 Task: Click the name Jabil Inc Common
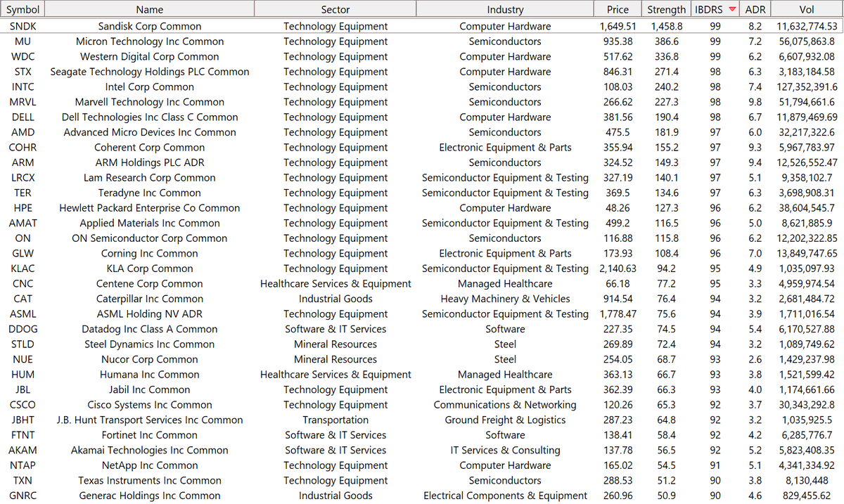point(150,389)
